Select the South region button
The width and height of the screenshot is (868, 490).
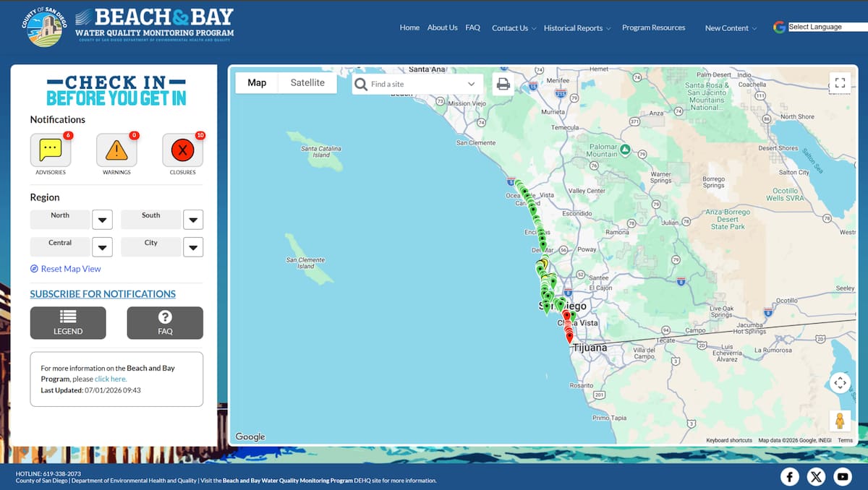[x=150, y=219]
